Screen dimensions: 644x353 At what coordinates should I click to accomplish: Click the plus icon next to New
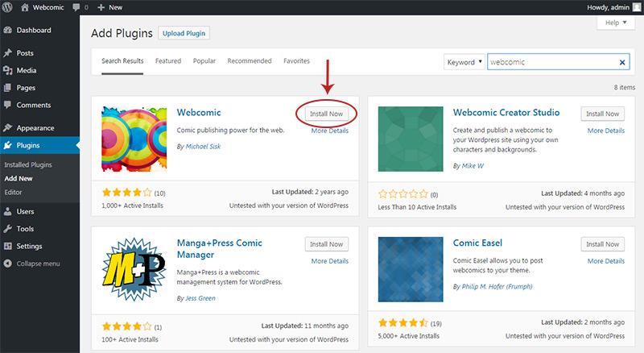101,7
